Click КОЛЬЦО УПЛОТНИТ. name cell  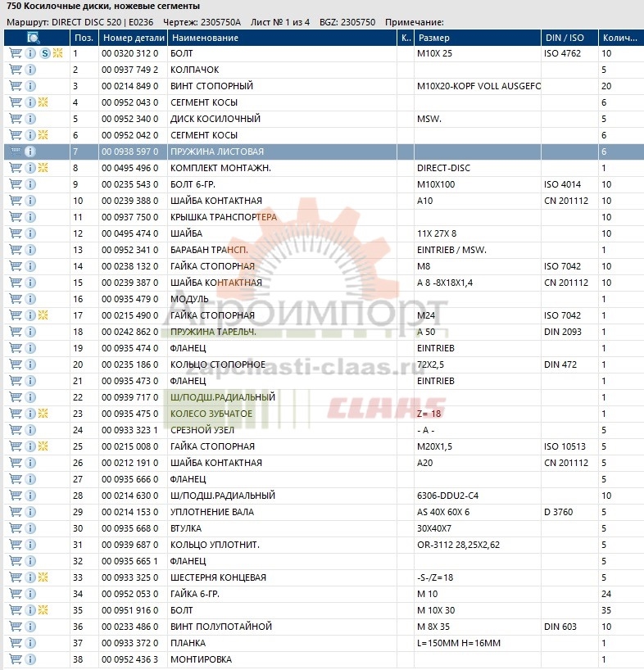click(x=215, y=545)
